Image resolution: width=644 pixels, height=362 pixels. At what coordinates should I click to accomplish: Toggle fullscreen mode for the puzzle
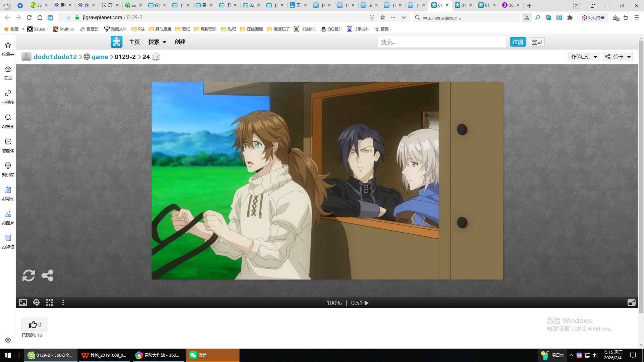click(631, 303)
